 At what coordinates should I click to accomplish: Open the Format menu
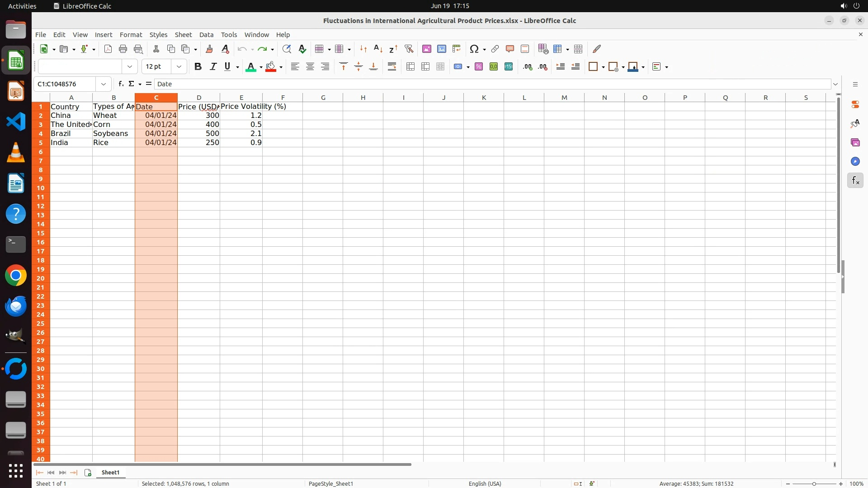click(131, 35)
